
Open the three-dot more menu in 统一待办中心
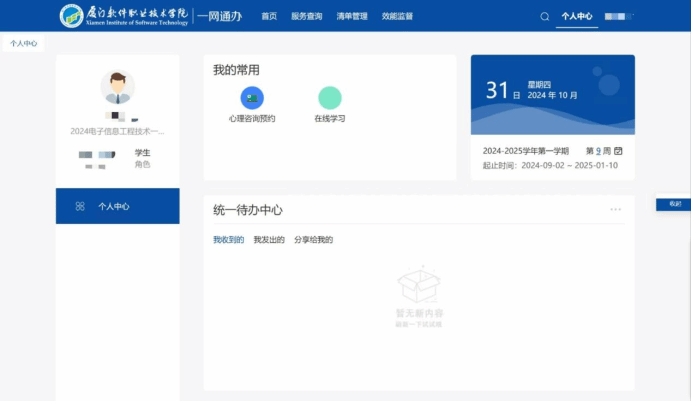(615, 209)
